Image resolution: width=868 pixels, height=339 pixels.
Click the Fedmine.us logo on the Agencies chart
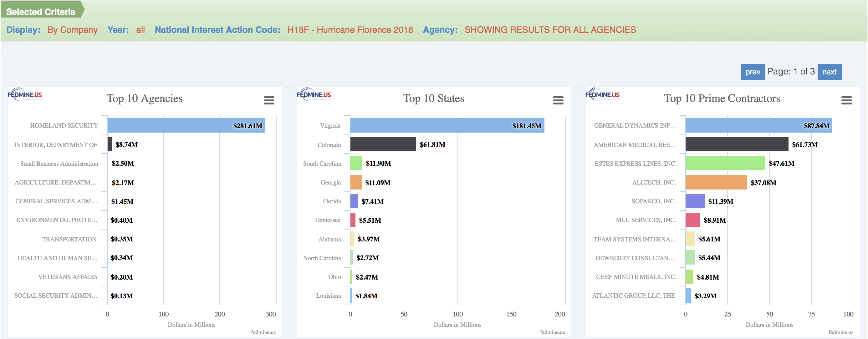point(25,94)
